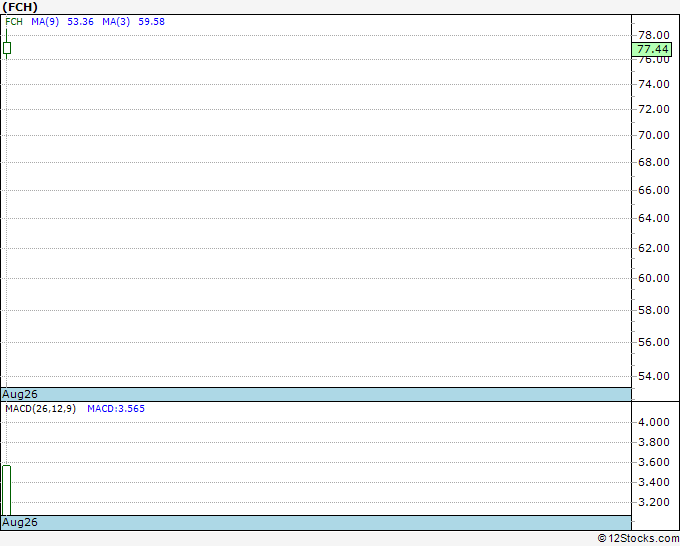Select the MA(9) indicator label
680x546 pixels.
pos(45,22)
